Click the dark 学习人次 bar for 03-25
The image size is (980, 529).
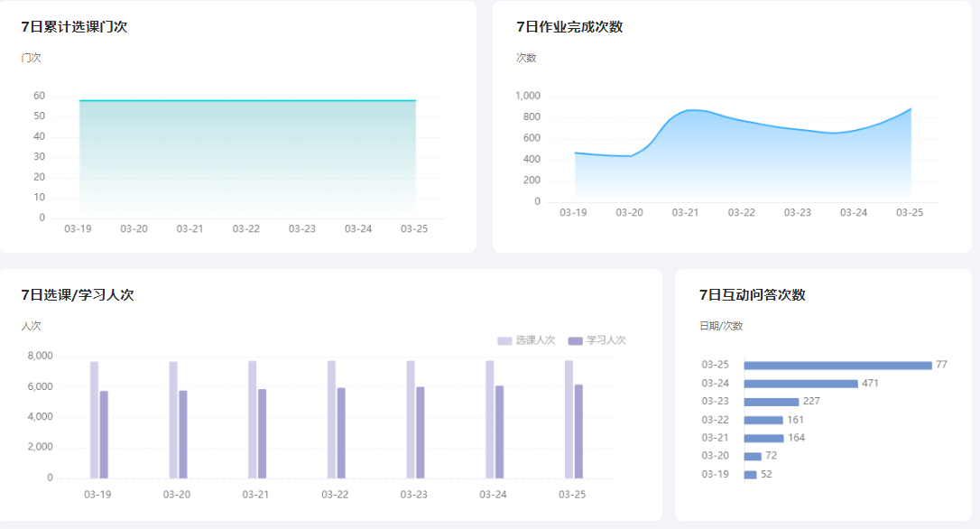578,432
